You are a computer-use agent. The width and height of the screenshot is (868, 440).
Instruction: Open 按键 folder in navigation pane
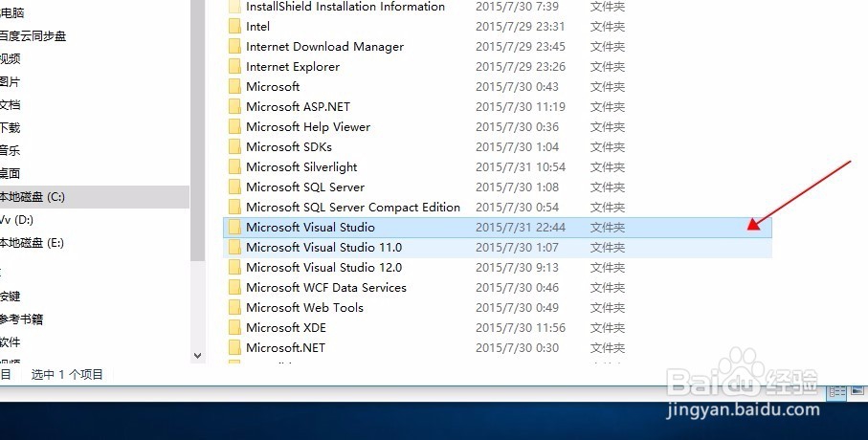point(10,297)
